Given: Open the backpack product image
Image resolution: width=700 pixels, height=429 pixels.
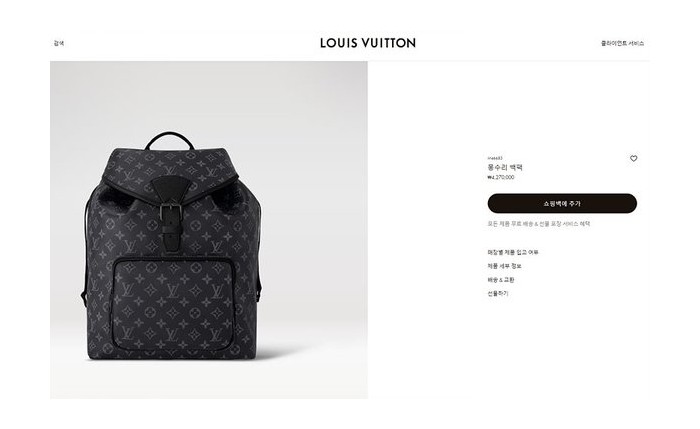Looking at the screenshot, I should 209,230.
